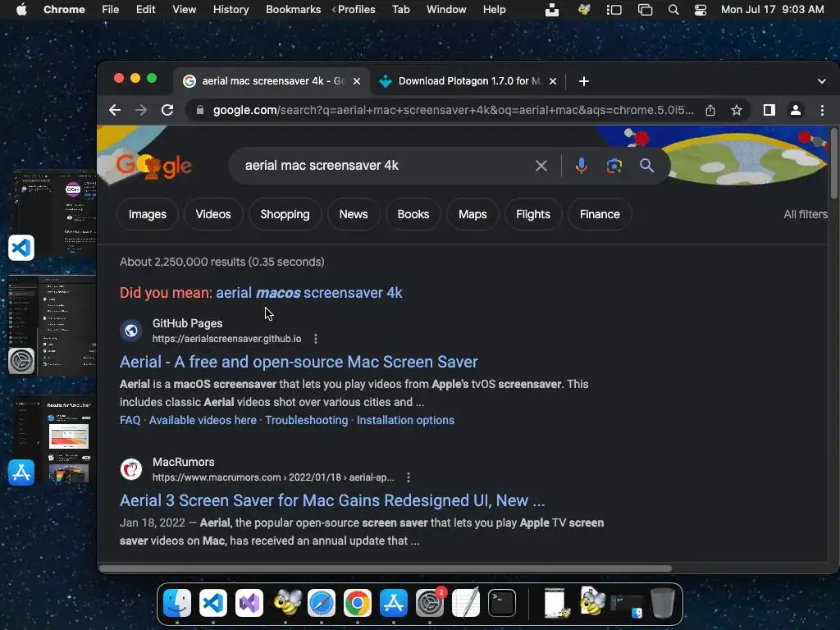Click the forward navigation arrow in Chrome
Image resolution: width=840 pixels, height=630 pixels.
[x=141, y=111]
